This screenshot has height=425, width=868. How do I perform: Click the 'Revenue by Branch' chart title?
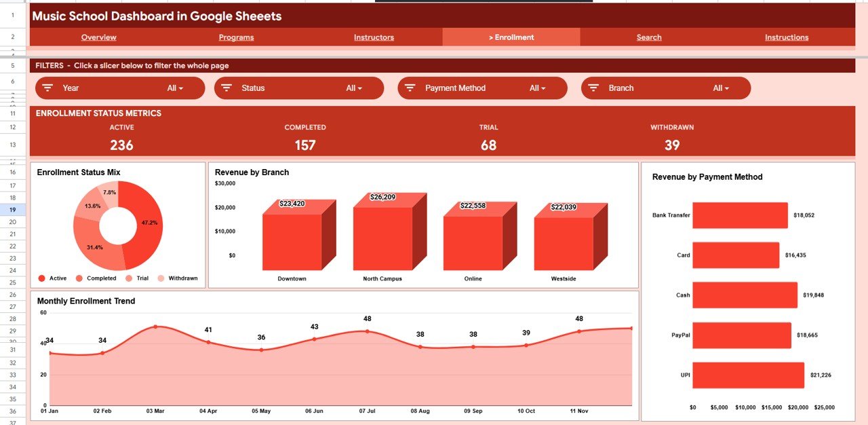[x=252, y=172]
